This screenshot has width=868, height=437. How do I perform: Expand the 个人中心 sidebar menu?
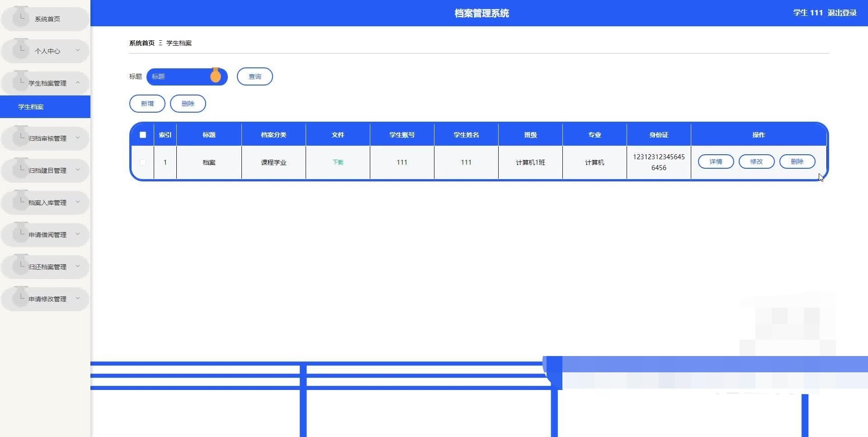coord(45,51)
